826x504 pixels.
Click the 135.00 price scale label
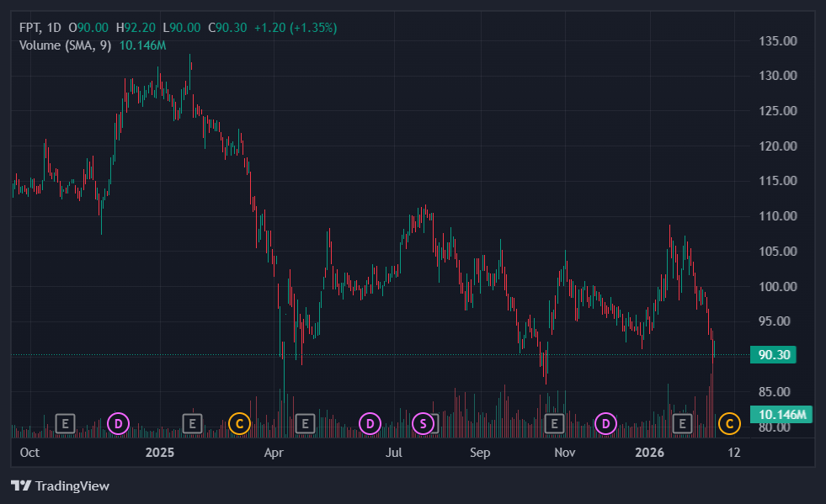(777, 40)
